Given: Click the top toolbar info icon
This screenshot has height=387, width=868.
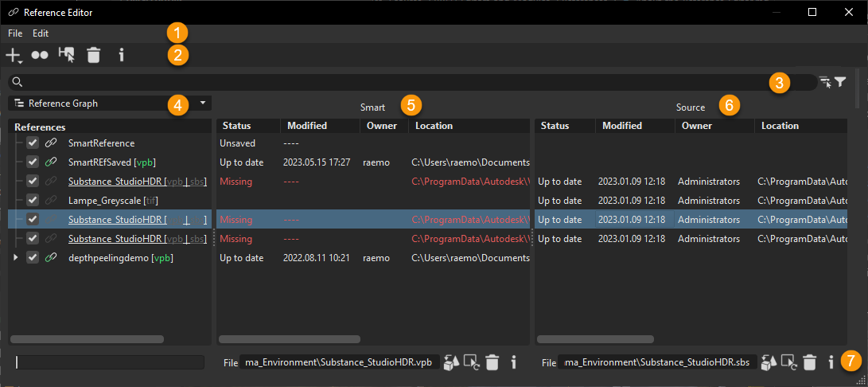Looking at the screenshot, I should click(x=122, y=55).
